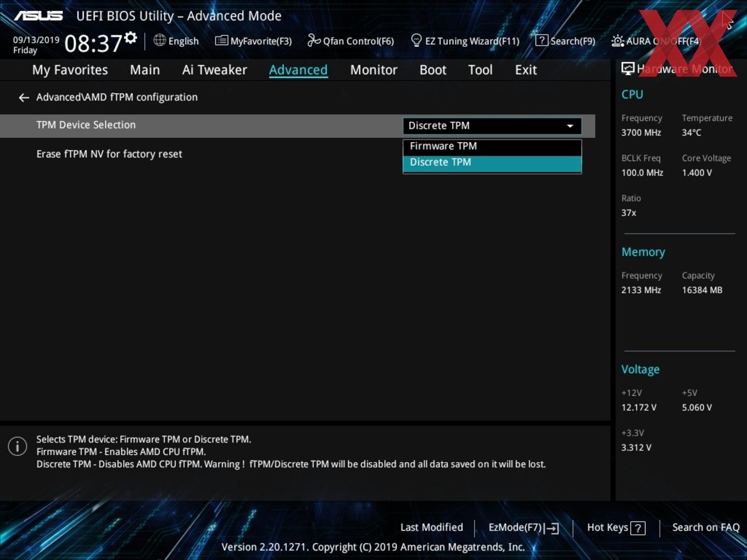Viewport: 747px width, 560px height.
Task: Go back using the left arrow icon
Action: 24,97
